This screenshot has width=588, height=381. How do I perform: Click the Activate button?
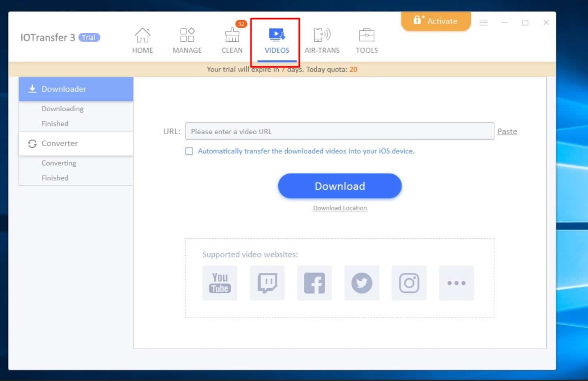point(436,21)
